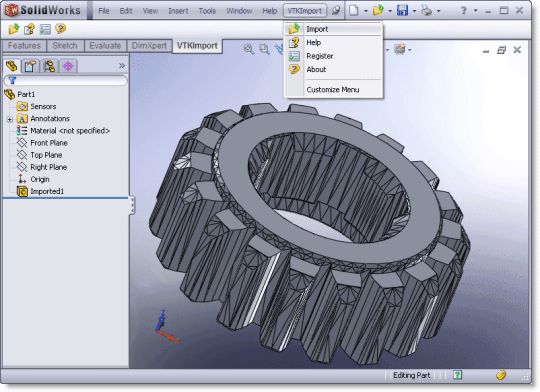Select Imported1 feature in the tree
Screen dimensions: 540x392
[47, 191]
